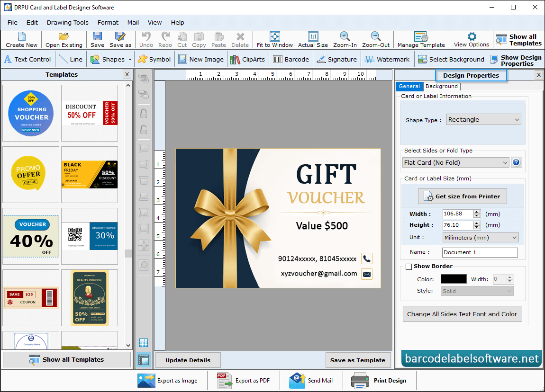This screenshot has height=392, width=545.
Task: Insert a Symbol
Action: click(154, 59)
